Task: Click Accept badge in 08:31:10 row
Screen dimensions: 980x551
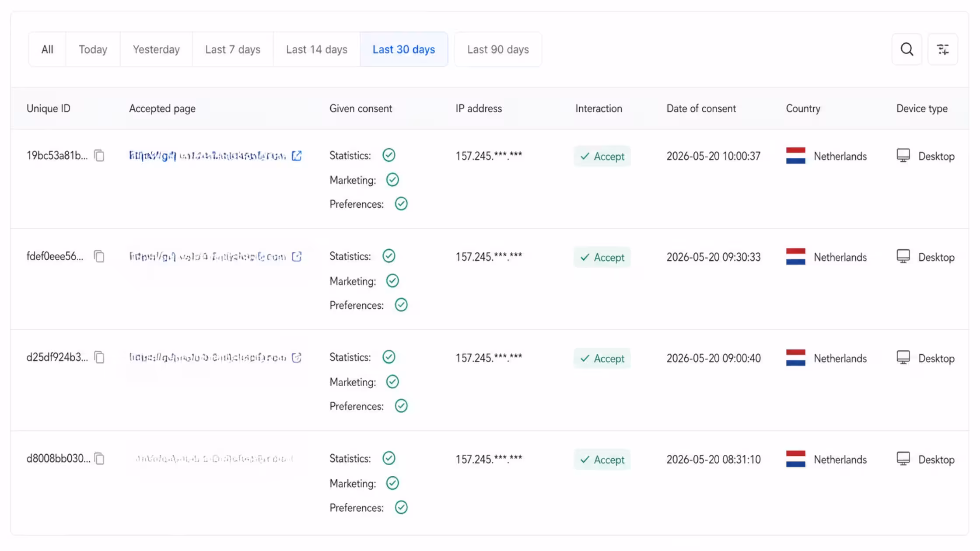Action: click(x=602, y=460)
